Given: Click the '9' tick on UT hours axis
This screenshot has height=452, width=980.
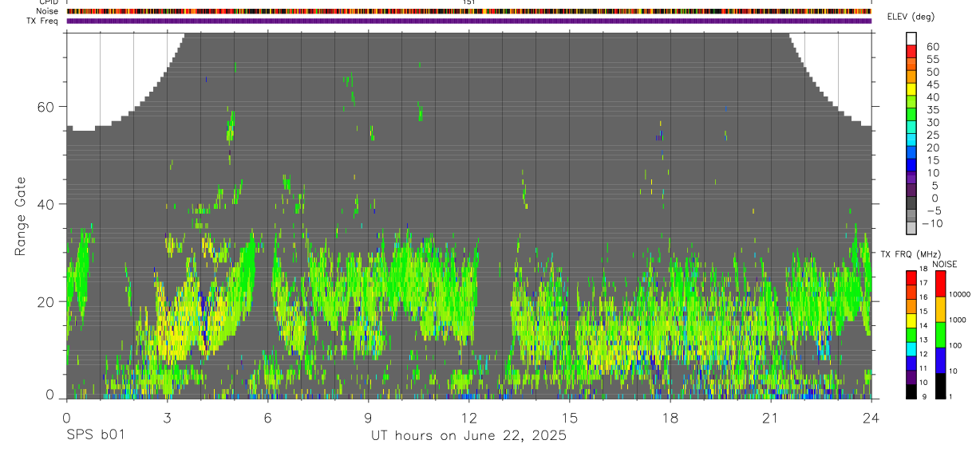Looking at the screenshot, I should click(368, 417).
